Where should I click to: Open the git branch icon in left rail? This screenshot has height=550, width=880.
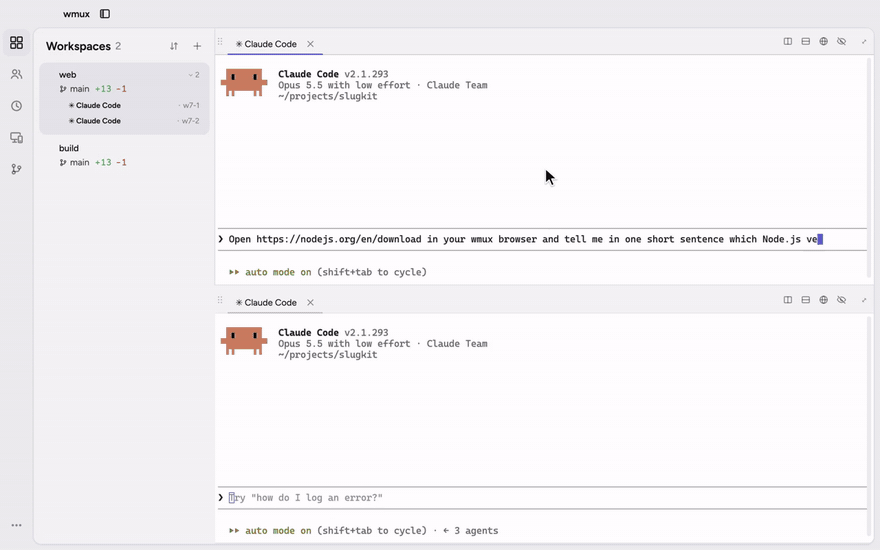[17, 169]
